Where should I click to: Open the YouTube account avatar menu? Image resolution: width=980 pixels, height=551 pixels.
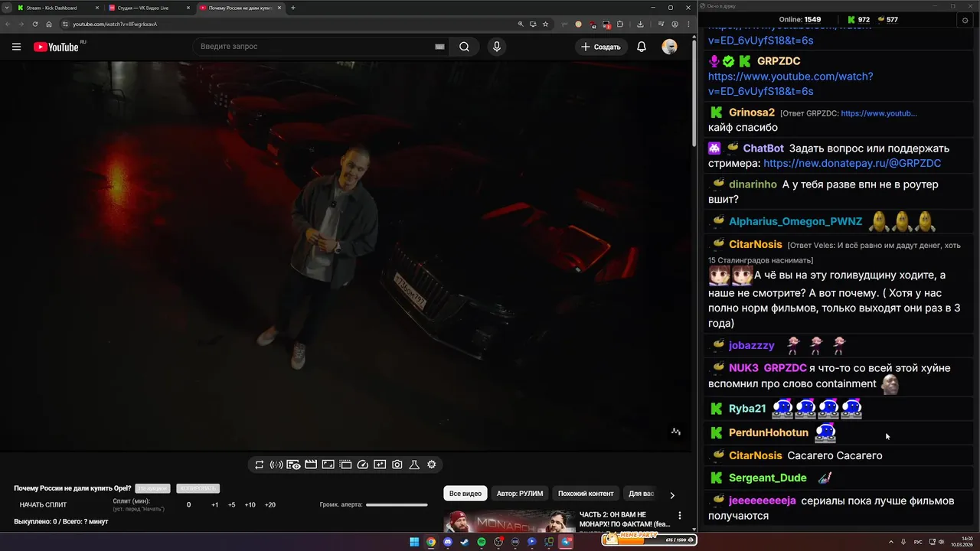click(x=669, y=47)
